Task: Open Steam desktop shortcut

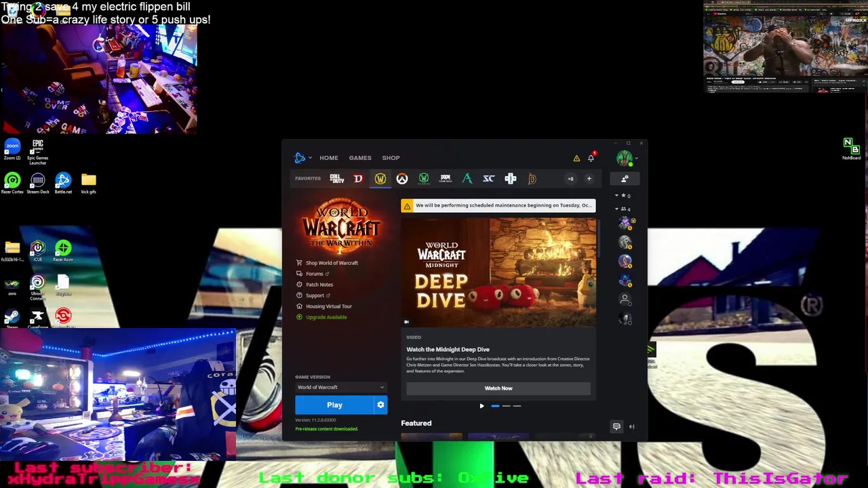Action: 12,319
